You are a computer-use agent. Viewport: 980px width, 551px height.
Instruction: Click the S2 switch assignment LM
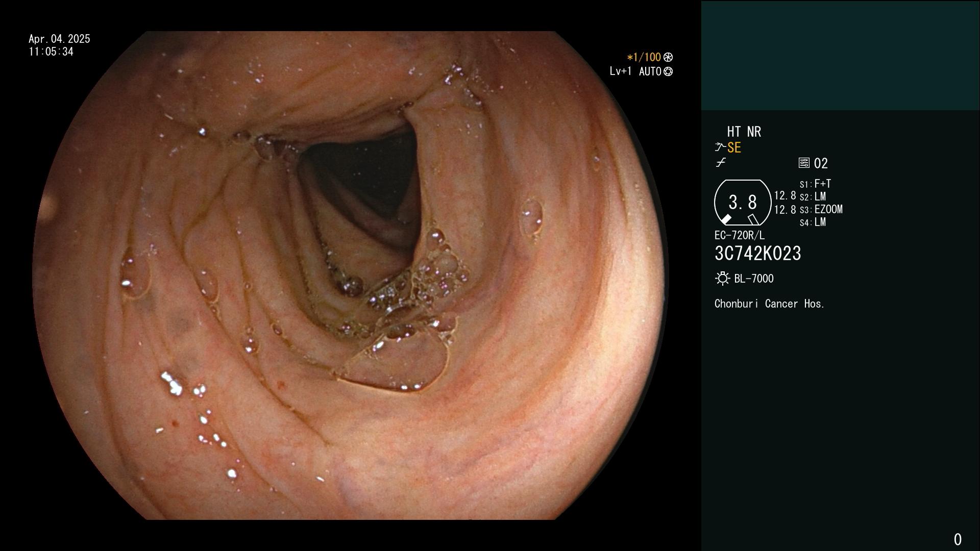click(x=820, y=196)
